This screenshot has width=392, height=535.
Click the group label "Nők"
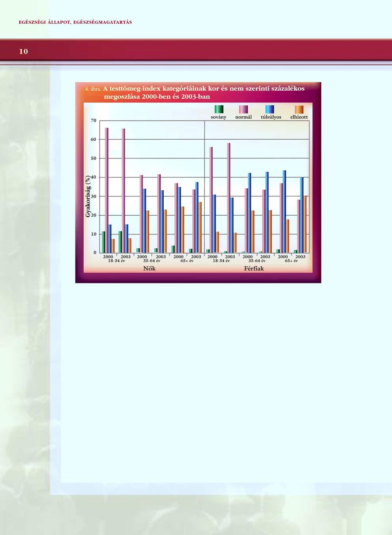tap(149, 268)
